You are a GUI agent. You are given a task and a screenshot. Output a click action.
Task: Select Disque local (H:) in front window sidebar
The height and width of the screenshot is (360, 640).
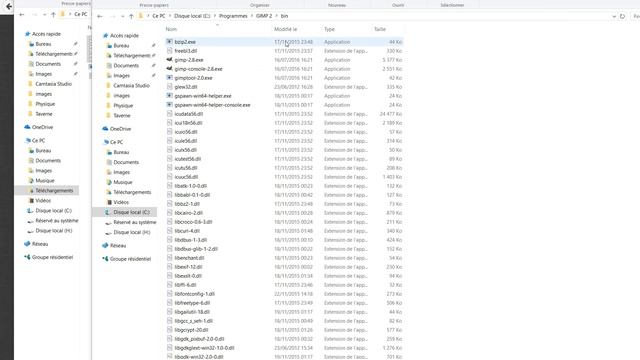(131, 232)
